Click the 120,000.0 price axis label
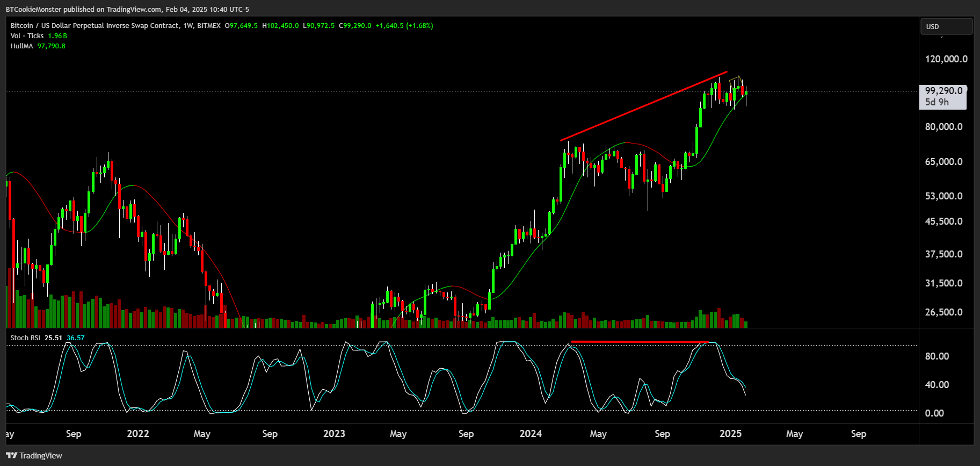This screenshot has width=980, height=466. point(946,59)
